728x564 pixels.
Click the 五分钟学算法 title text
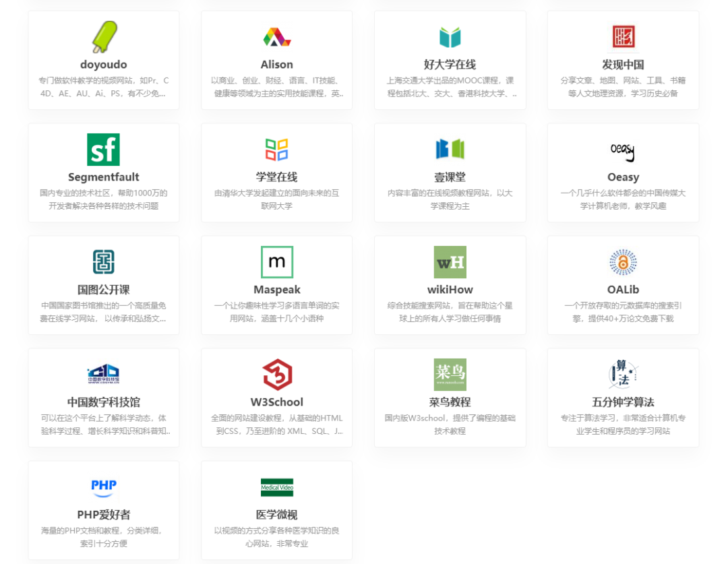623,402
